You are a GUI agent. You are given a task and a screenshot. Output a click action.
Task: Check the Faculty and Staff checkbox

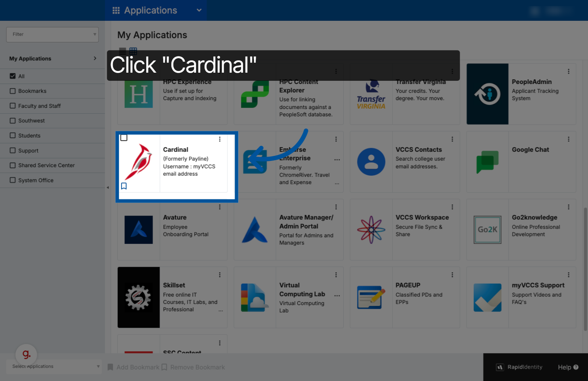click(13, 106)
